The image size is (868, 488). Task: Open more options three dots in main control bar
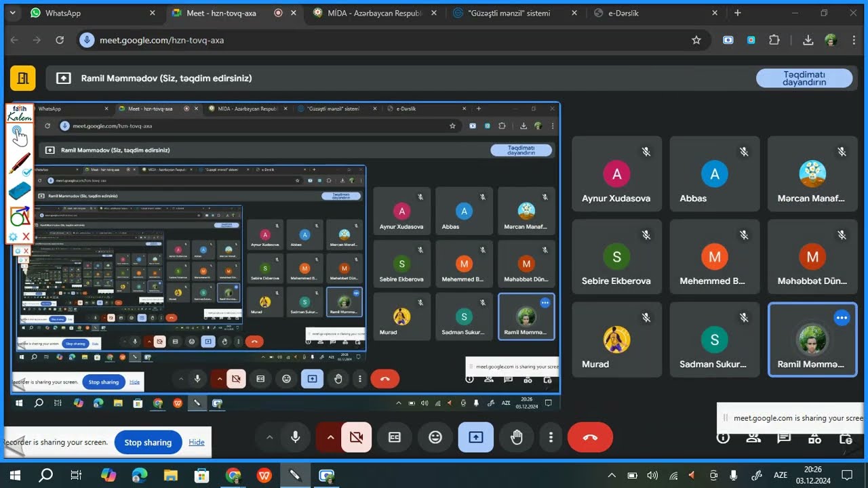tap(551, 437)
